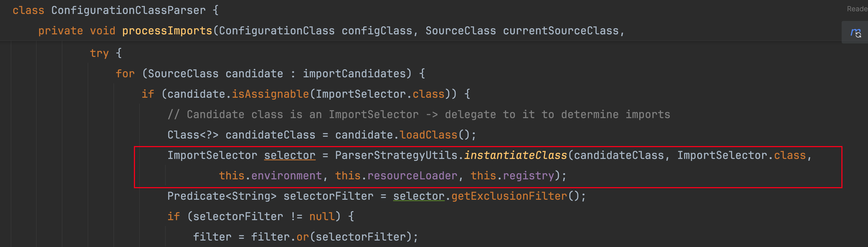The height and width of the screenshot is (247, 868).
Task: Click the Predicate<String> type declaration
Action: pyautogui.click(x=222, y=196)
